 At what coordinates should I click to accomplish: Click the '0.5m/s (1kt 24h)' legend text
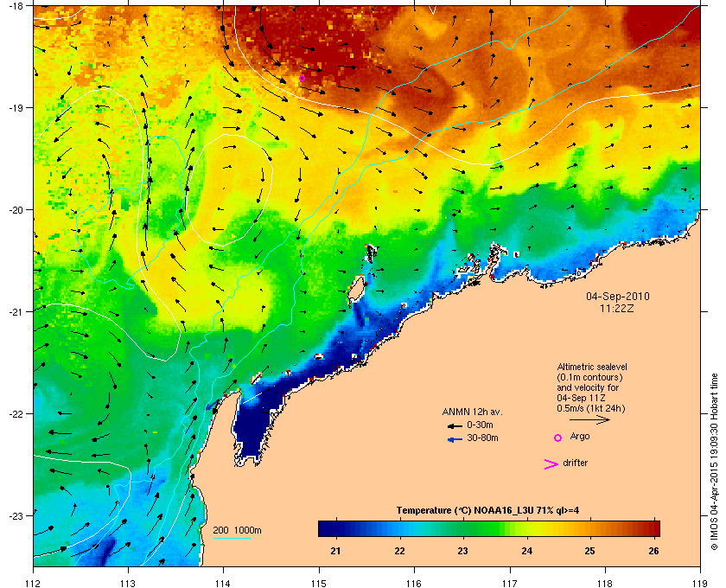591,409
